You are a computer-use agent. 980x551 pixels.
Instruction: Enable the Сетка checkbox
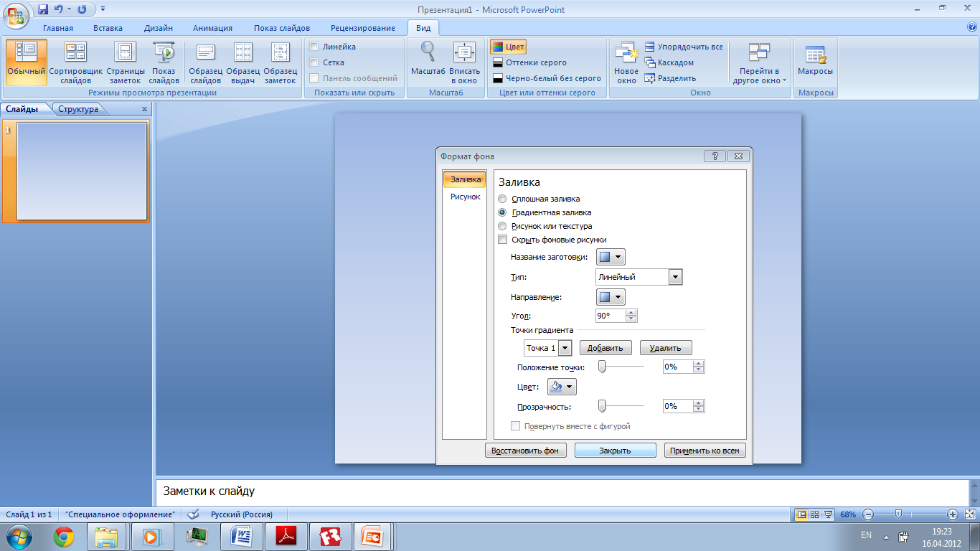click(x=314, y=62)
